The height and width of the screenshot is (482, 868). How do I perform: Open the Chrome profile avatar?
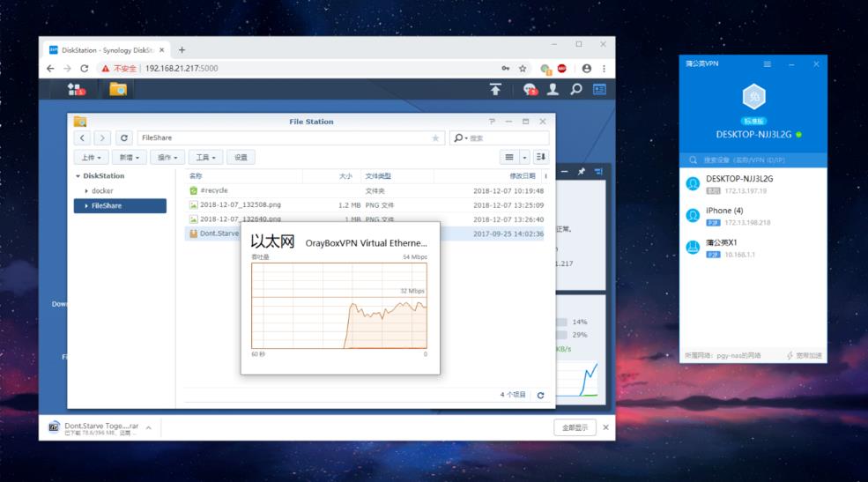[587, 68]
